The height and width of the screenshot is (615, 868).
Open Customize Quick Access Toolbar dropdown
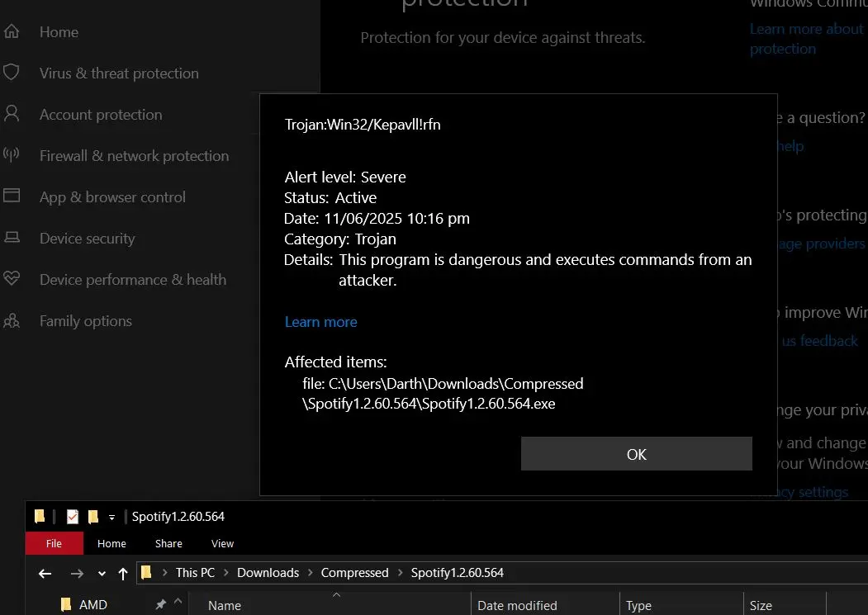tap(111, 517)
